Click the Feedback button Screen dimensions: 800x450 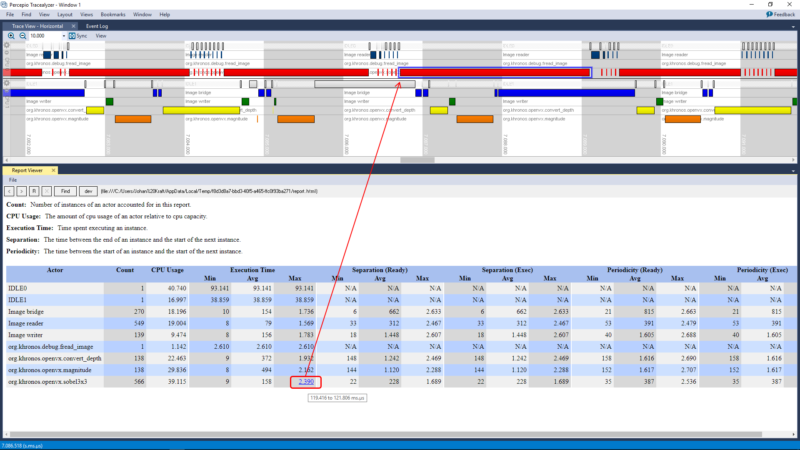[780, 15]
